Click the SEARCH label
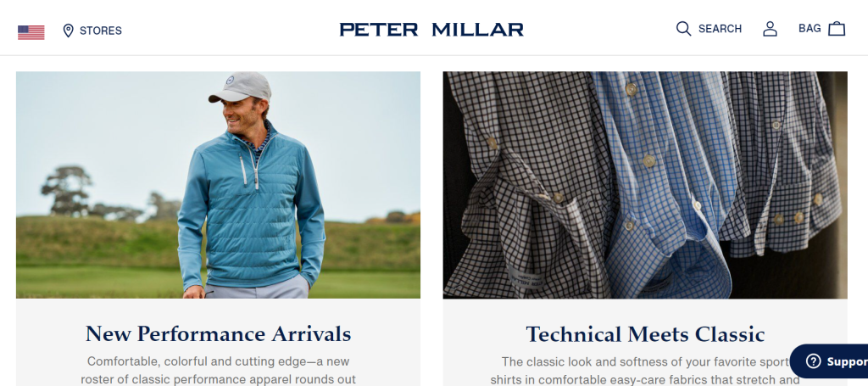868x386 pixels. [720, 29]
